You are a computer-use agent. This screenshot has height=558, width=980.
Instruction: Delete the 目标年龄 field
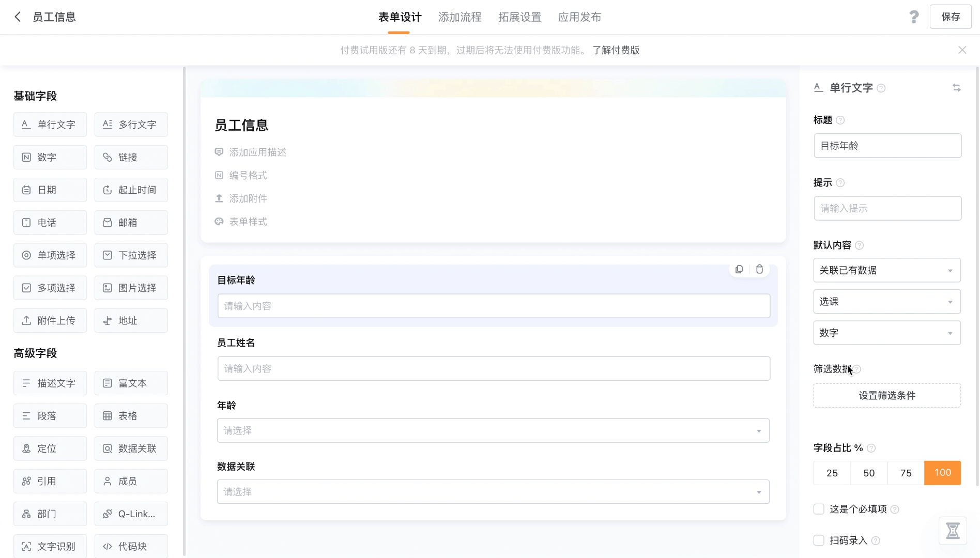coord(759,269)
